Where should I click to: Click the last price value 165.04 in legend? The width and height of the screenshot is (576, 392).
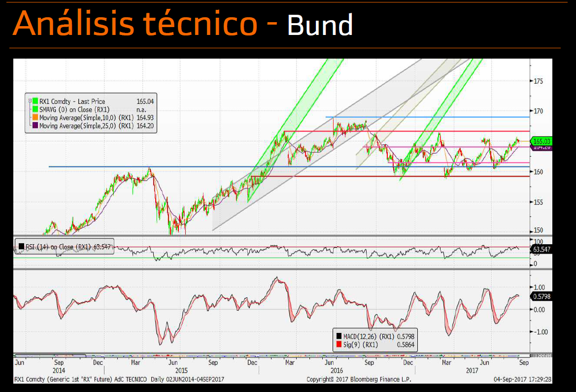click(145, 101)
